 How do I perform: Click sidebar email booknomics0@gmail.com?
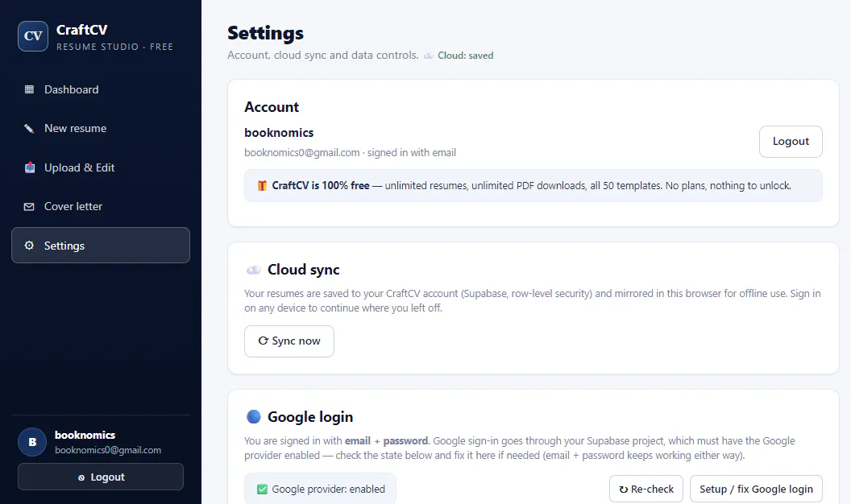(108, 450)
